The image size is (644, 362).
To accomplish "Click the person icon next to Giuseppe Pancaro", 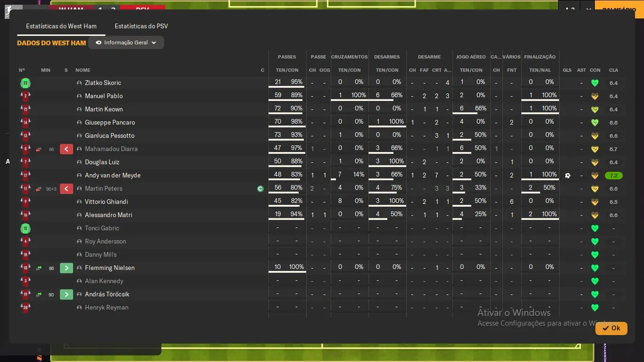I will [x=79, y=123].
